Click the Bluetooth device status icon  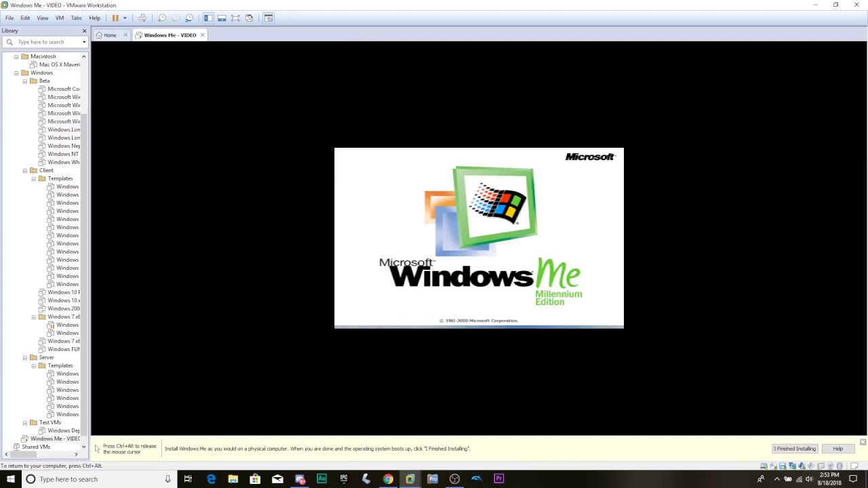[x=840, y=466]
